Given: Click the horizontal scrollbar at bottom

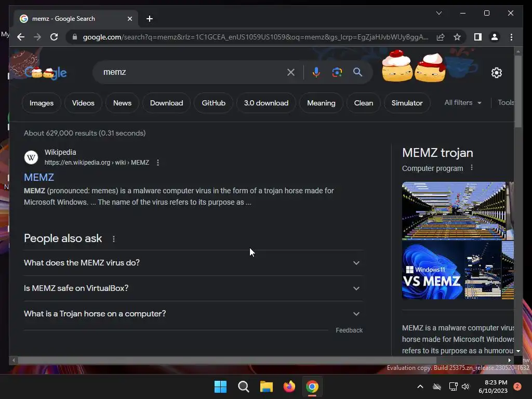Looking at the screenshot, I should (228, 361).
